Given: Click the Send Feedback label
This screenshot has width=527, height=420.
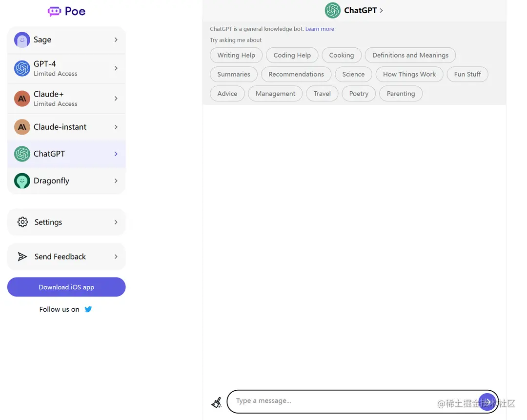Looking at the screenshot, I should point(60,257).
